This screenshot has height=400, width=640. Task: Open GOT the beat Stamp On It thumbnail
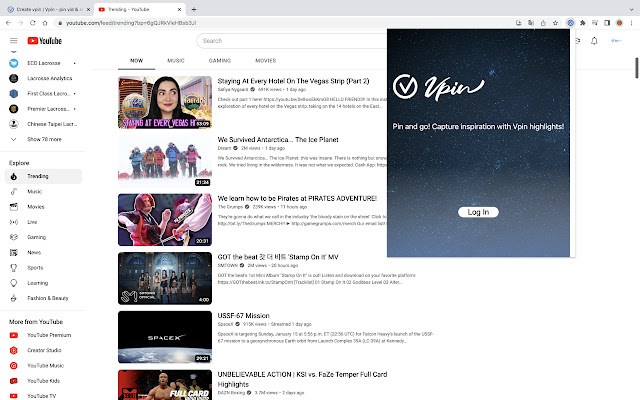165,278
